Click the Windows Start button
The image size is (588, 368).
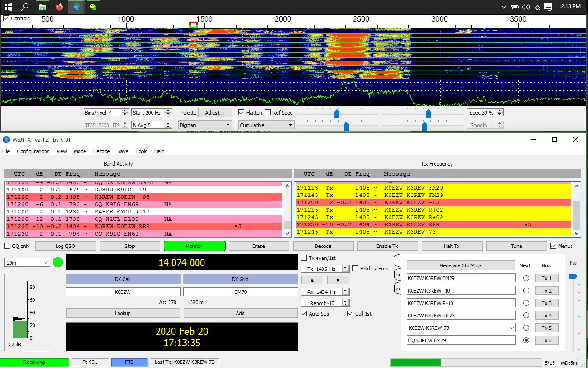(8, 7)
